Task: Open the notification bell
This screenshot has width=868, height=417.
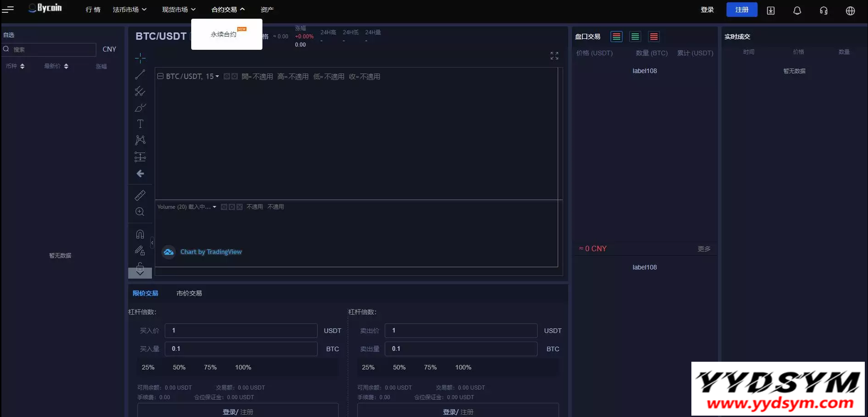Action: [797, 11]
